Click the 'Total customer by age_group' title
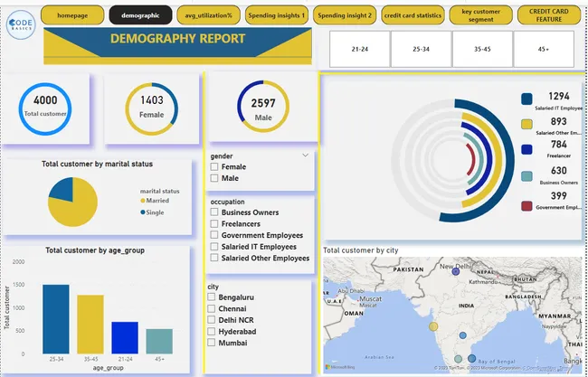 pyautogui.click(x=95, y=250)
